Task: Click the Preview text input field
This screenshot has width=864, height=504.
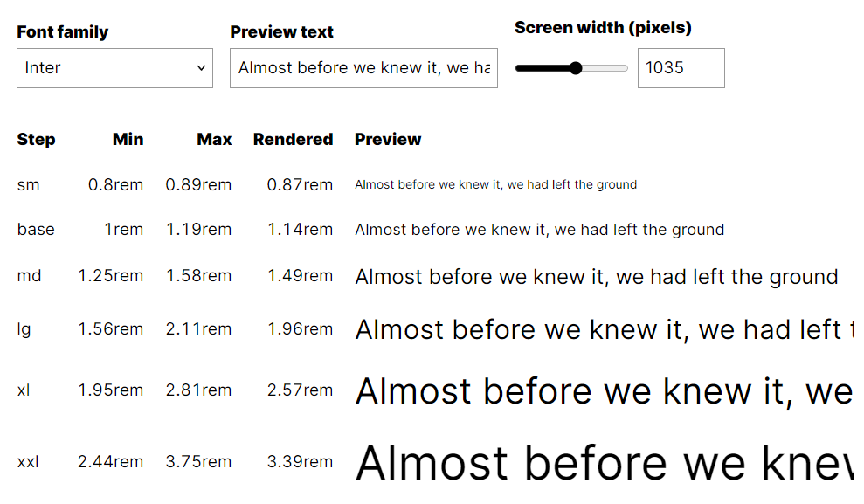Action: [363, 68]
